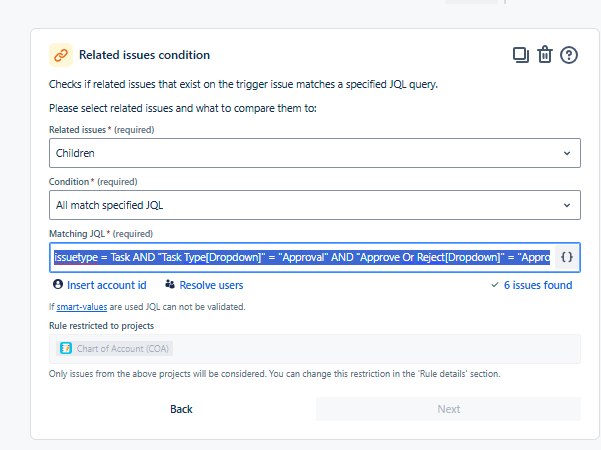The image size is (601, 450).
Task: Click the Chart of Account project icon
Action: (66, 348)
